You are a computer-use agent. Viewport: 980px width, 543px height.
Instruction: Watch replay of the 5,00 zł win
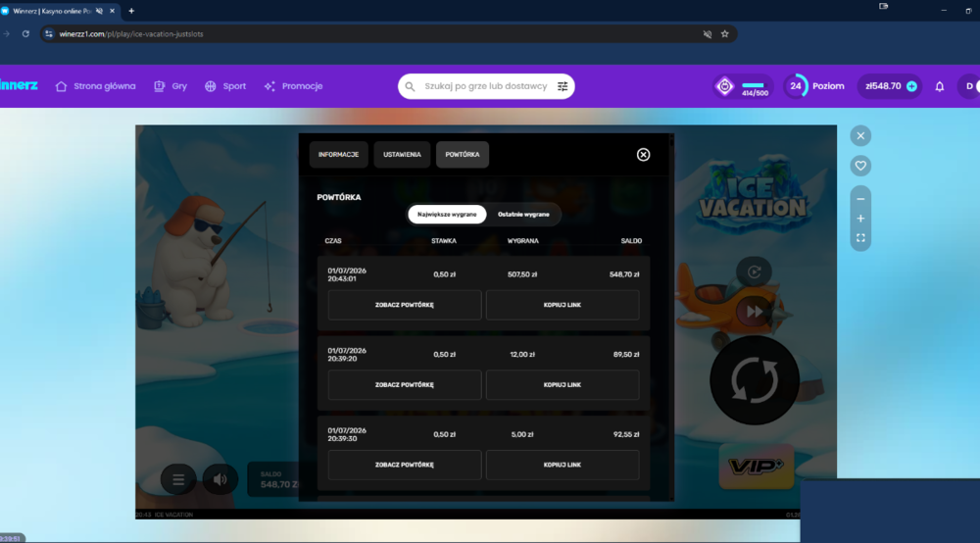(405, 465)
